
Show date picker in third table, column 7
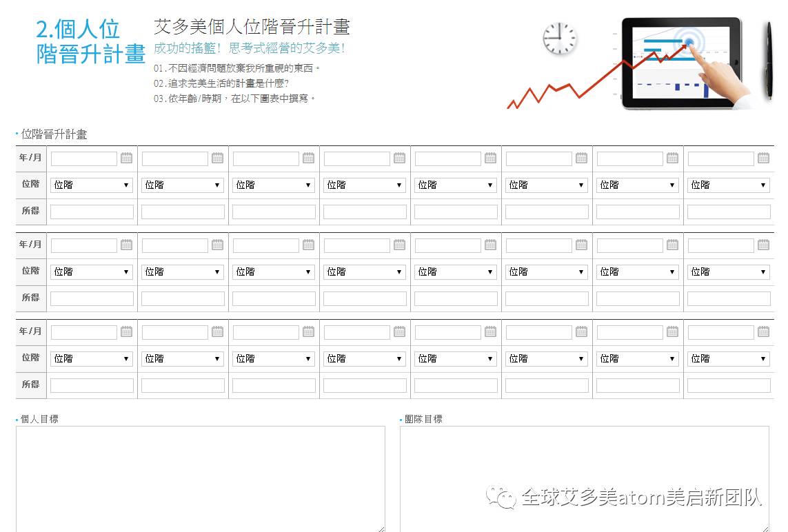pos(672,331)
